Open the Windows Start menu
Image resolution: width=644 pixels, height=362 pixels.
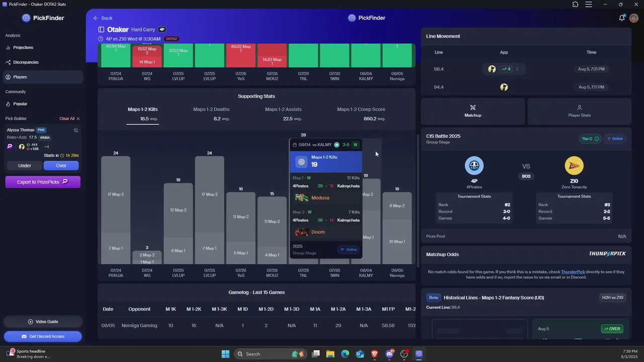pyautogui.click(x=225, y=354)
